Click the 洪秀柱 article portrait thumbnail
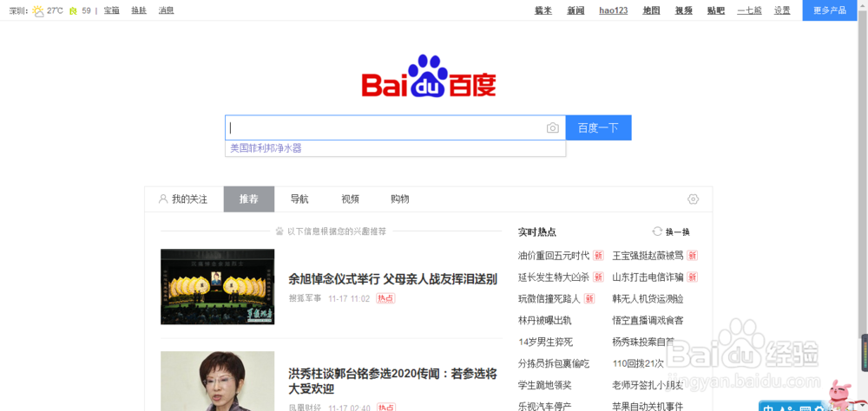This screenshot has width=868, height=411. [x=218, y=382]
